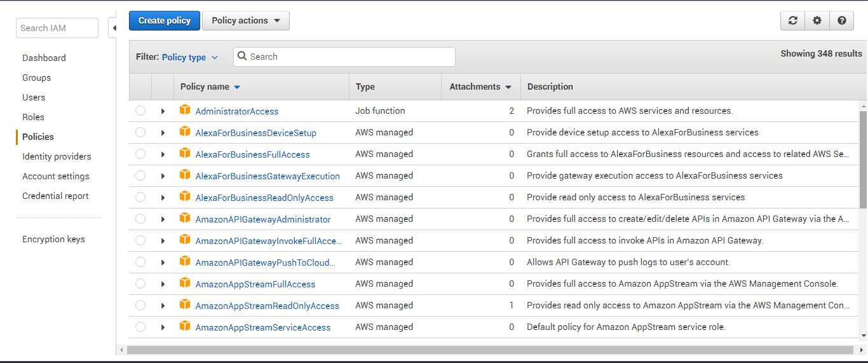
Task: Select the AlexaForBusinessReadOnlyAccess radio button
Action: pyautogui.click(x=140, y=197)
